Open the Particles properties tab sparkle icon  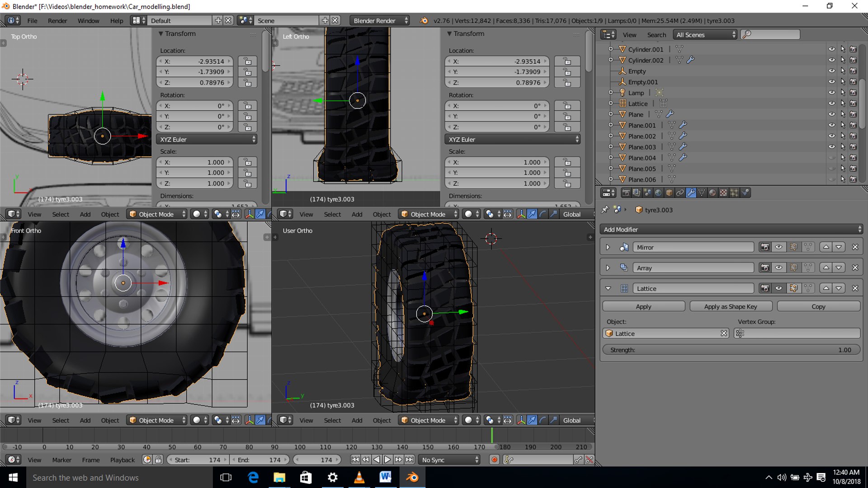[734, 192]
